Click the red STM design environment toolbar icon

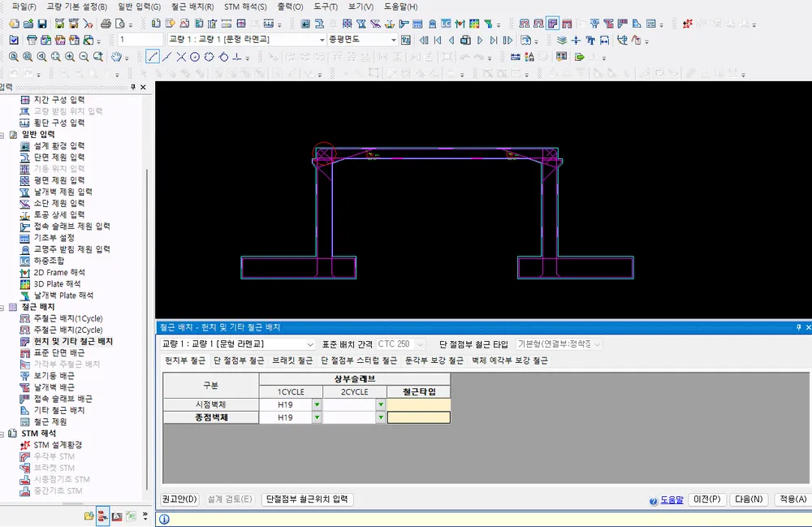click(688, 24)
